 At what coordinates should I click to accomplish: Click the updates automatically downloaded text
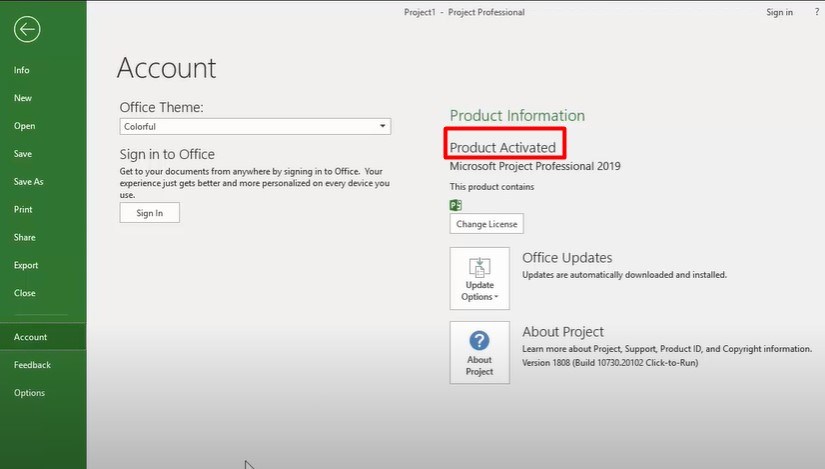pos(624,275)
